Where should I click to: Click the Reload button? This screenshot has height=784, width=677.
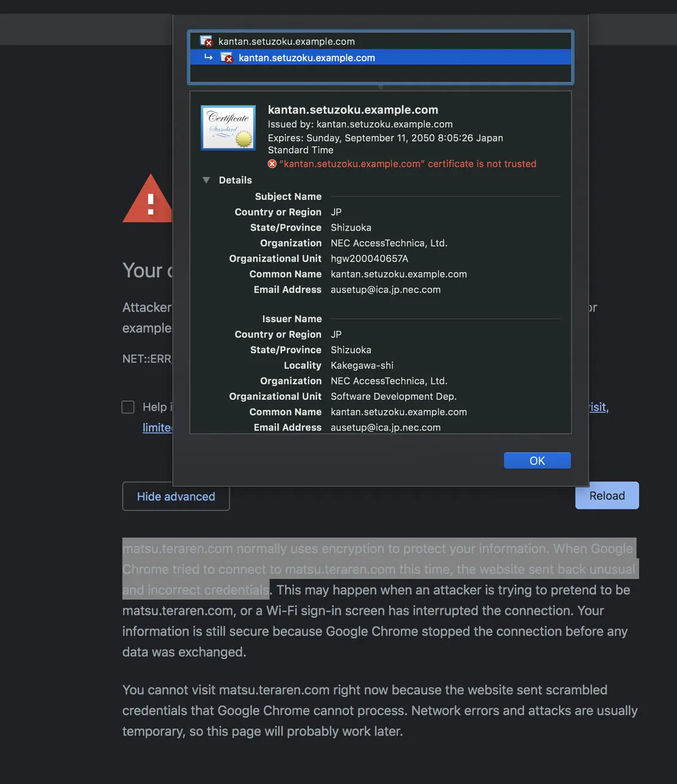pyautogui.click(x=607, y=496)
